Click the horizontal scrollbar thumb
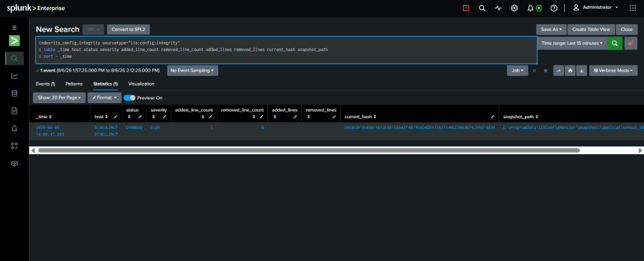This screenshot has width=644, height=261. click(x=309, y=150)
